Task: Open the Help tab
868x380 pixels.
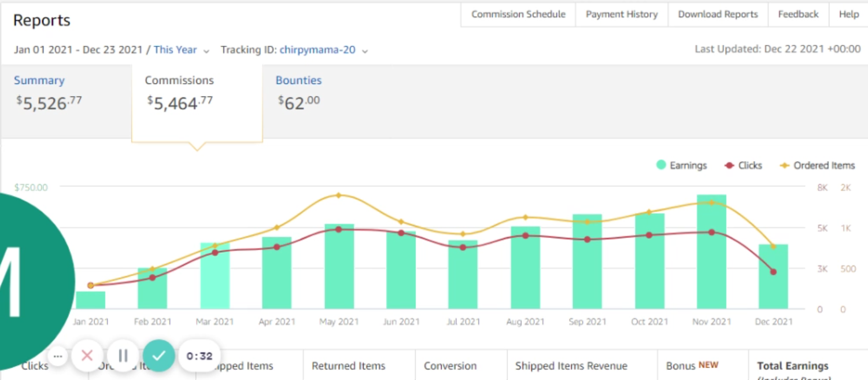Action: pyautogui.click(x=848, y=14)
